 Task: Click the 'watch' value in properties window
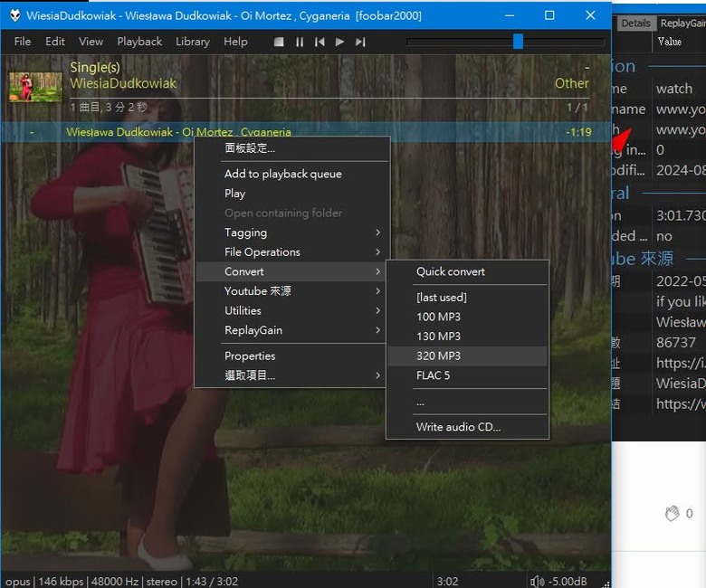[674, 89]
